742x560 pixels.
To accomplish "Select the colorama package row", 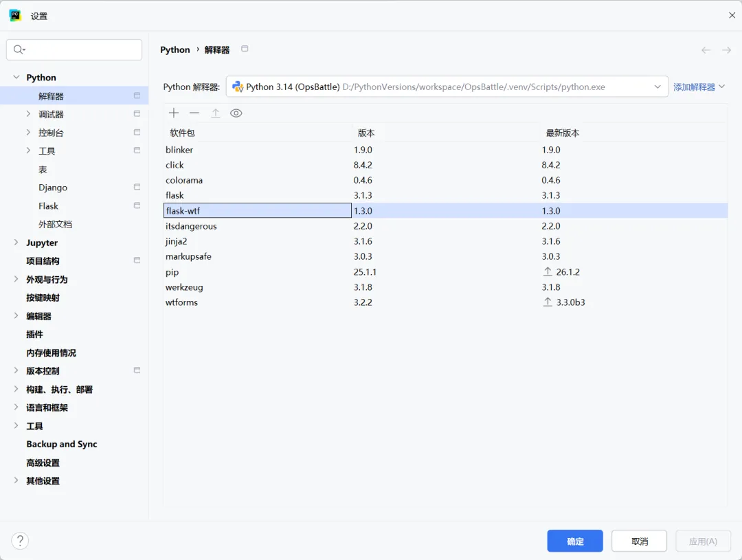I will [x=446, y=180].
